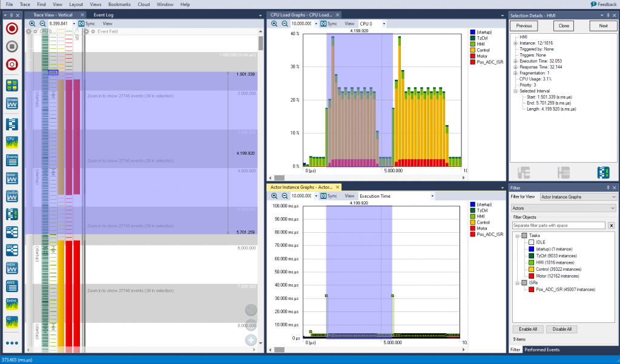Open the UsrEvt signal plot icon
Image resolution: width=620 pixels, height=364 pixels.
12,197
